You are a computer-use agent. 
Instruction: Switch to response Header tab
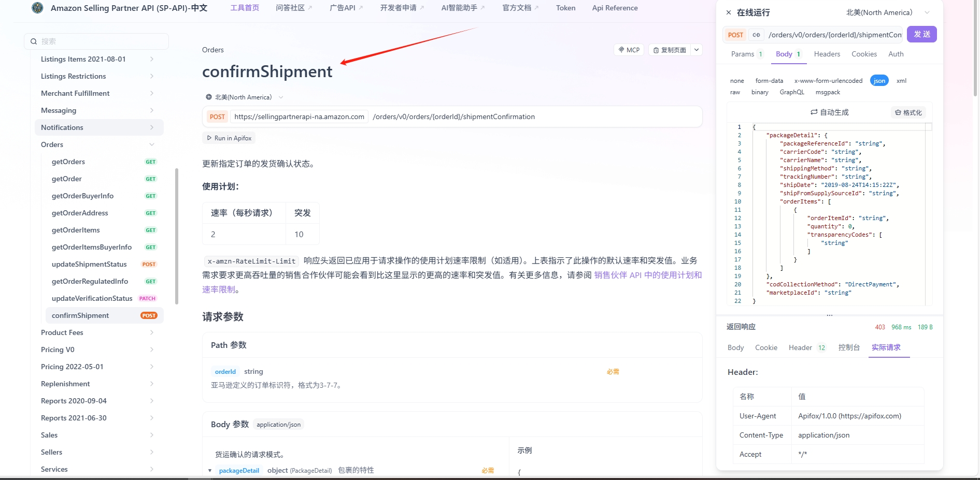(807, 347)
